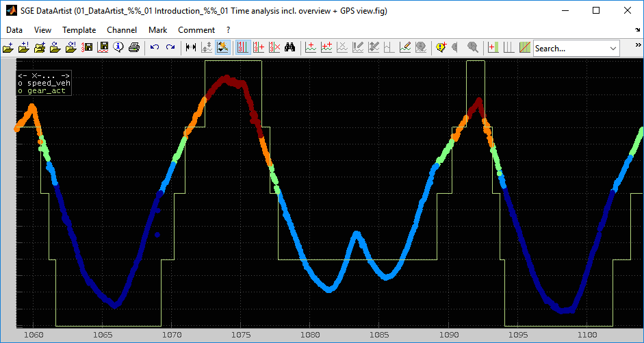The height and width of the screenshot is (343, 644).
Task: Open the Data menu
Action: (14, 30)
